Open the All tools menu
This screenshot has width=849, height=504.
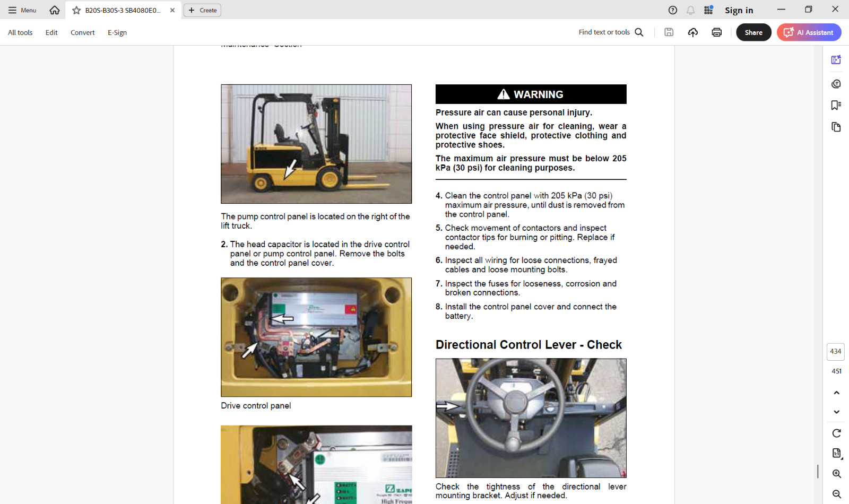(20, 32)
